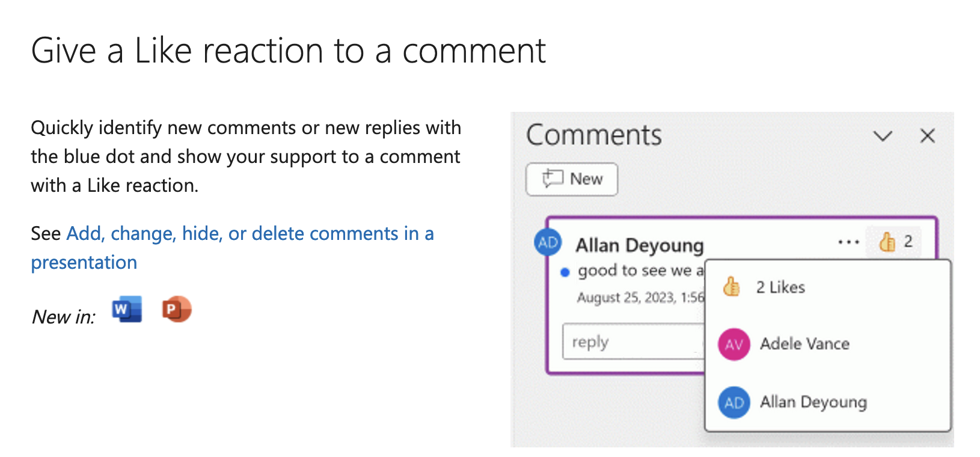Click the August 25, 2023 comment timestamp
Screen dimensions: 980x457
coord(640,298)
